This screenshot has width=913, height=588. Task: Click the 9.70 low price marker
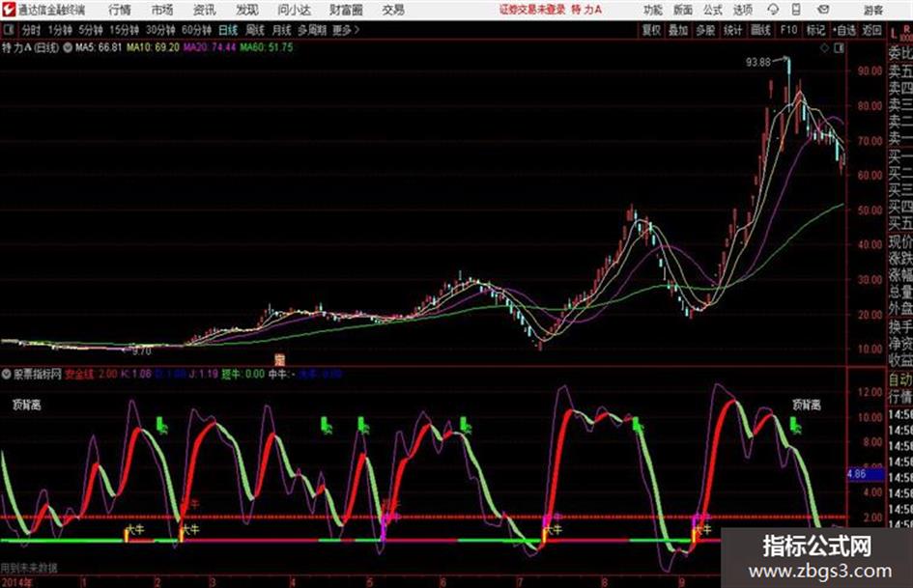141,351
